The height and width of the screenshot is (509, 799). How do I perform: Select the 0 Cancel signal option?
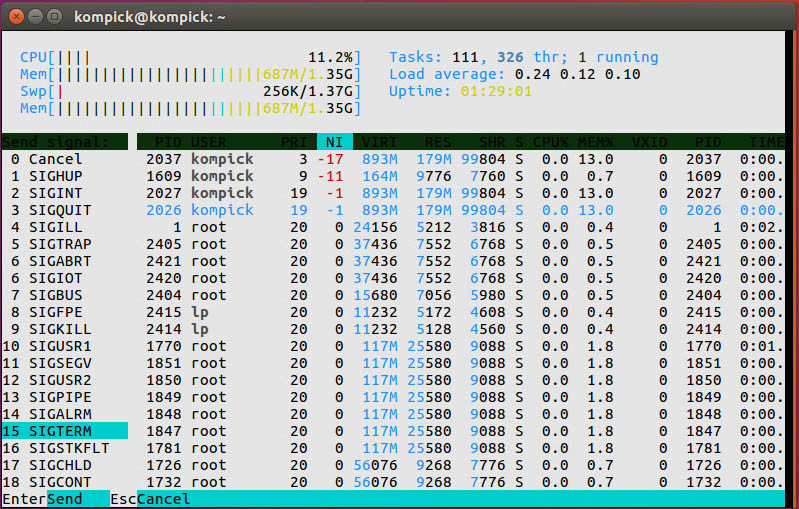[65, 159]
